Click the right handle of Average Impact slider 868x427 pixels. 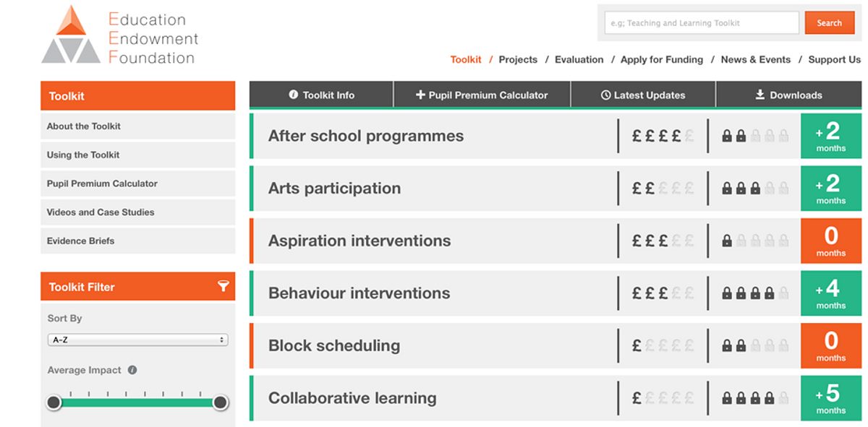pyautogui.click(x=221, y=402)
